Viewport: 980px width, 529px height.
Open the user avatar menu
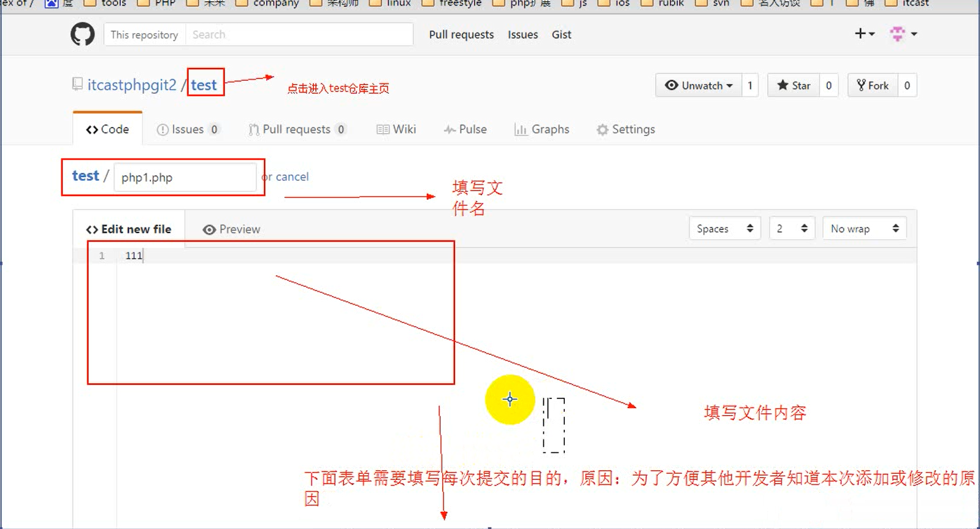(903, 34)
